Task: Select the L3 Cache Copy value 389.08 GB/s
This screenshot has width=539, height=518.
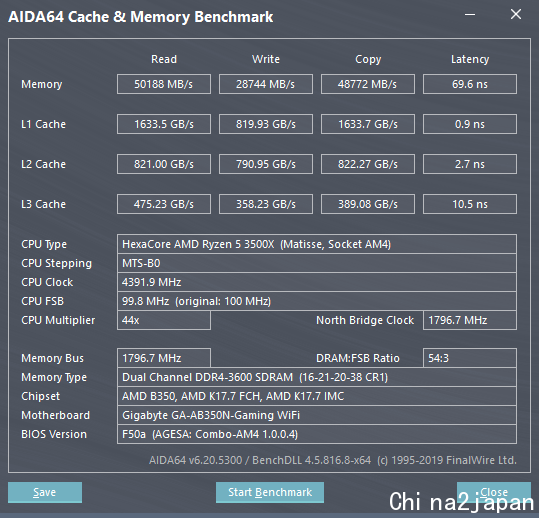Action: (x=368, y=204)
